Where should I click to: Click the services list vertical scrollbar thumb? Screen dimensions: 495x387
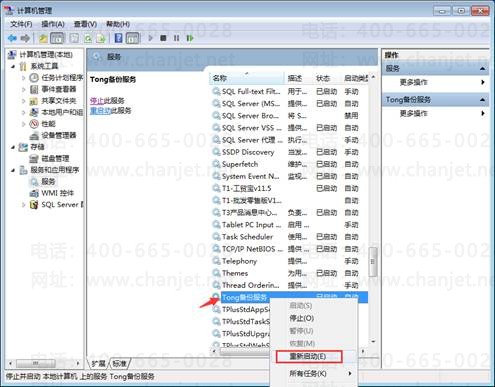pos(373,262)
